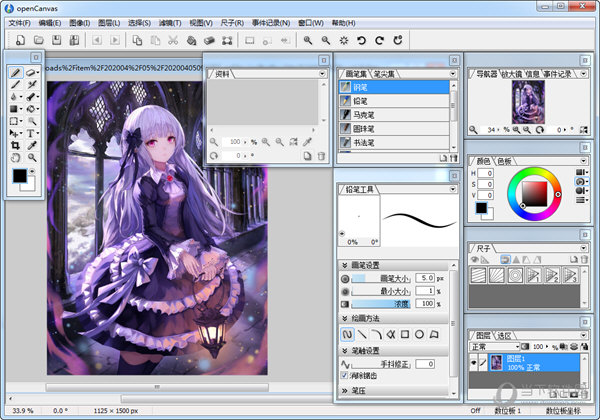Select straight line drawing method
Image resolution: width=600 pixels, height=420 pixels.
[362, 334]
